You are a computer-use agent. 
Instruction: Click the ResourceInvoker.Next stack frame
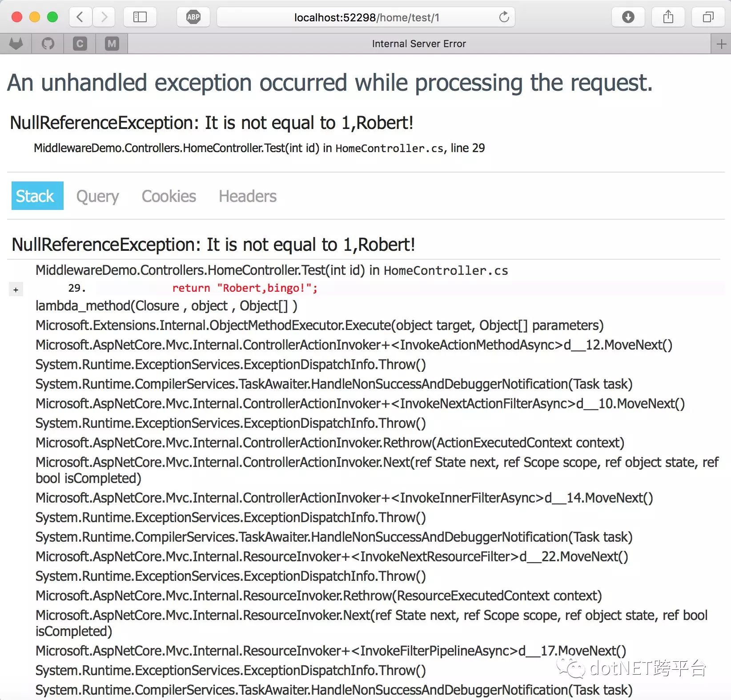[372, 623]
